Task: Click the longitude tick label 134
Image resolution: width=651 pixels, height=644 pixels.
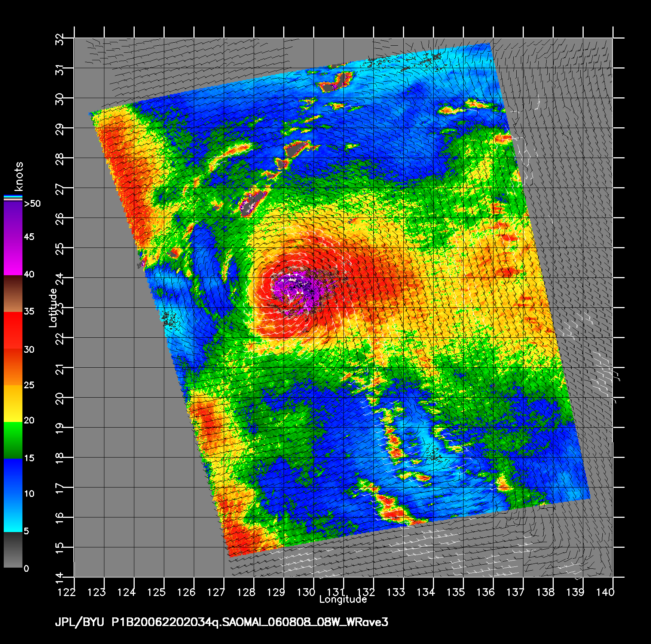Action: pyautogui.click(x=426, y=592)
